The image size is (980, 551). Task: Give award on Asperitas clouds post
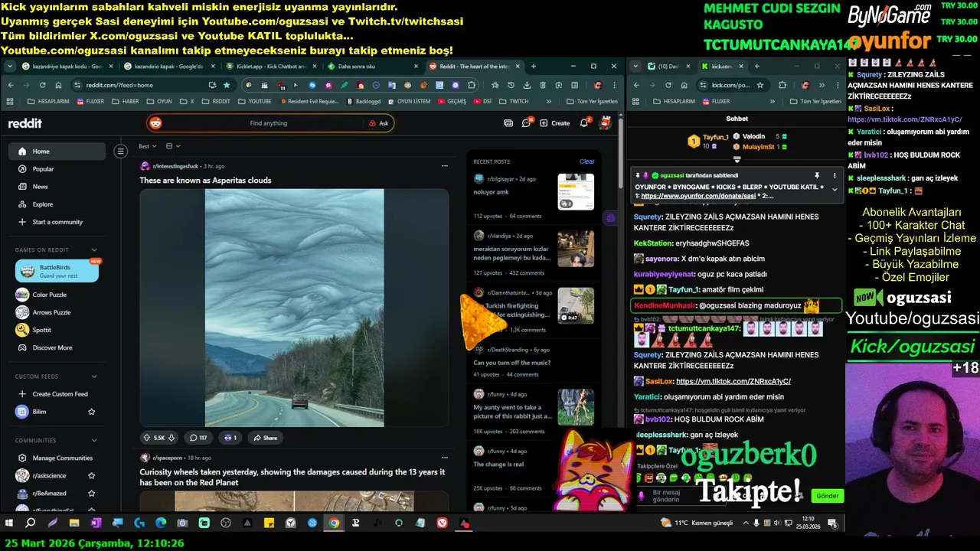[230, 438]
